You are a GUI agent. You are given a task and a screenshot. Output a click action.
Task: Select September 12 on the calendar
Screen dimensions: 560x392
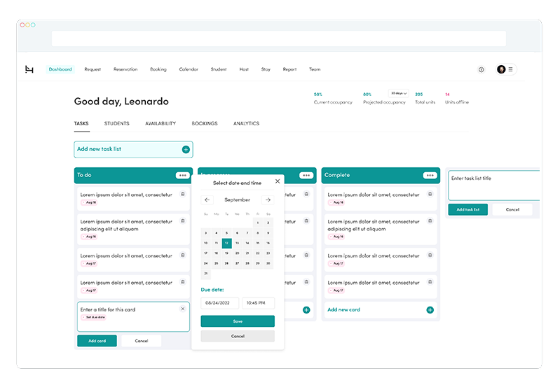[x=226, y=243]
